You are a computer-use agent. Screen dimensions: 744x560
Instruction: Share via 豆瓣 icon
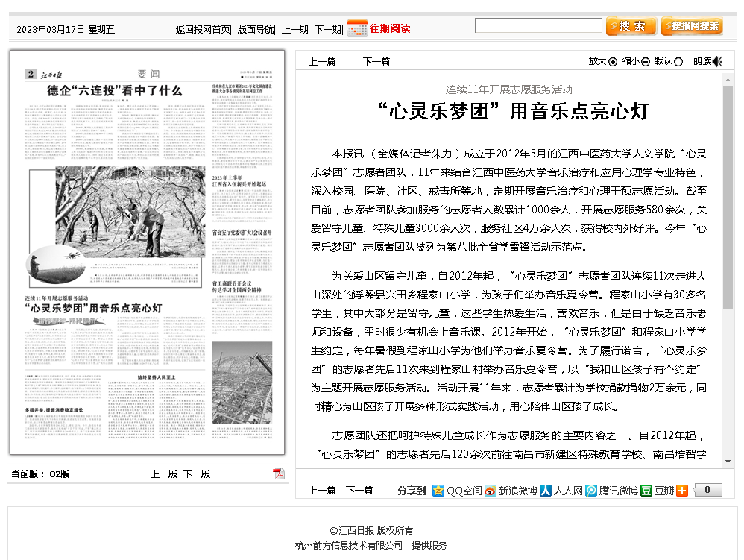[646, 490]
